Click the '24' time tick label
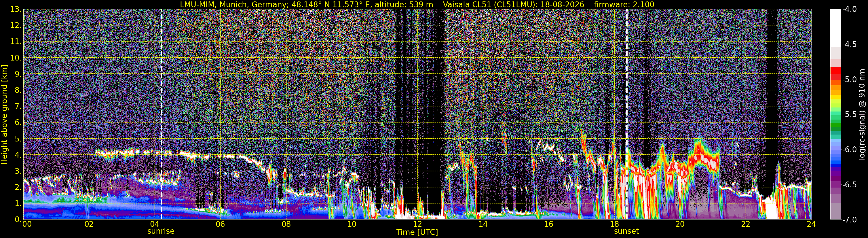868x238 pixels. pyautogui.click(x=811, y=224)
